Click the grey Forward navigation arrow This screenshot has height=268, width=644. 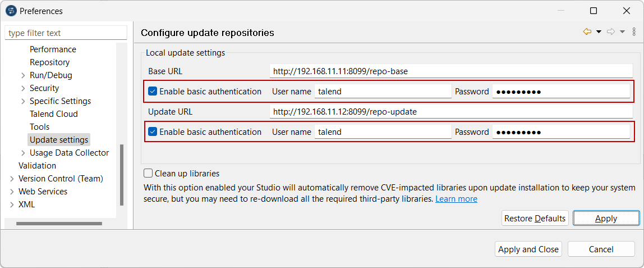pyautogui.click(x=611, y=32)
